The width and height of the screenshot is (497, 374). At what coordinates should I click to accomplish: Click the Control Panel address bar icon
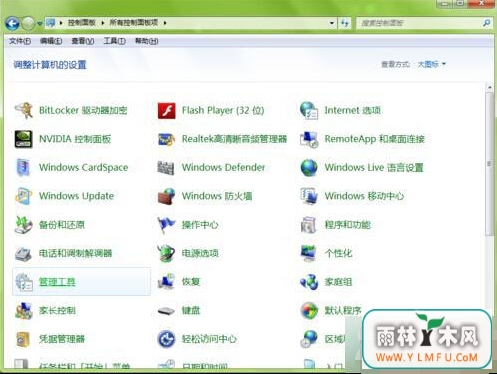(x=51, y=23)
